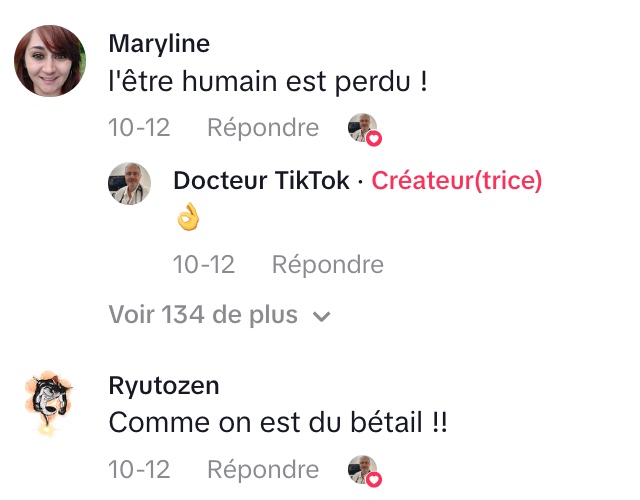This screenshot has height=500, width=640.
Task: Open Ryutozen's profile avatar
Action: 49,403
